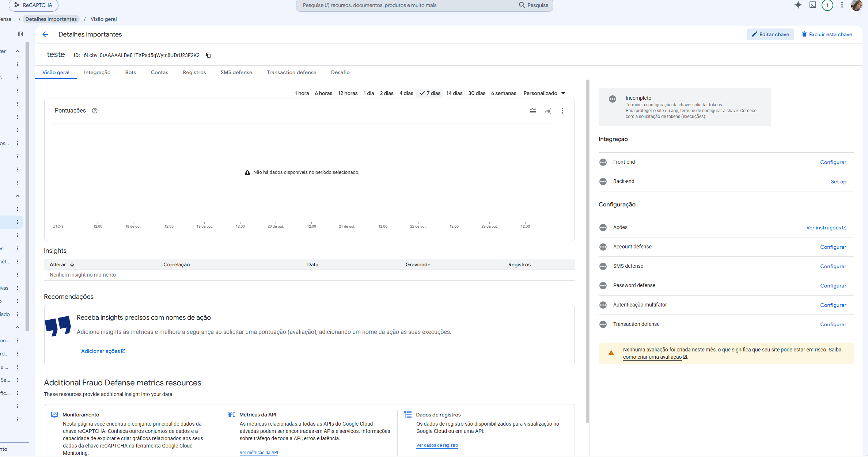Select the 1 hora time range

tap(302, 93)
